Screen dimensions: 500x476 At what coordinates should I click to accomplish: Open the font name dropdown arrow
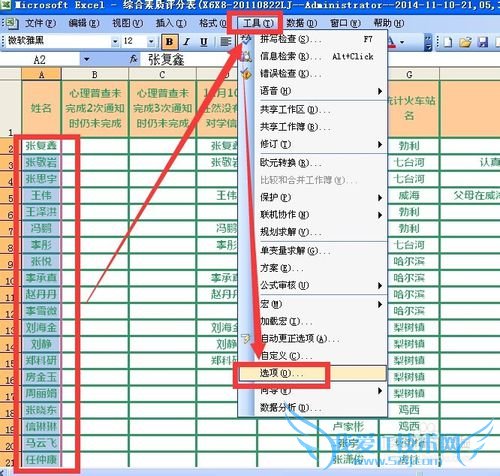[115, 42]
